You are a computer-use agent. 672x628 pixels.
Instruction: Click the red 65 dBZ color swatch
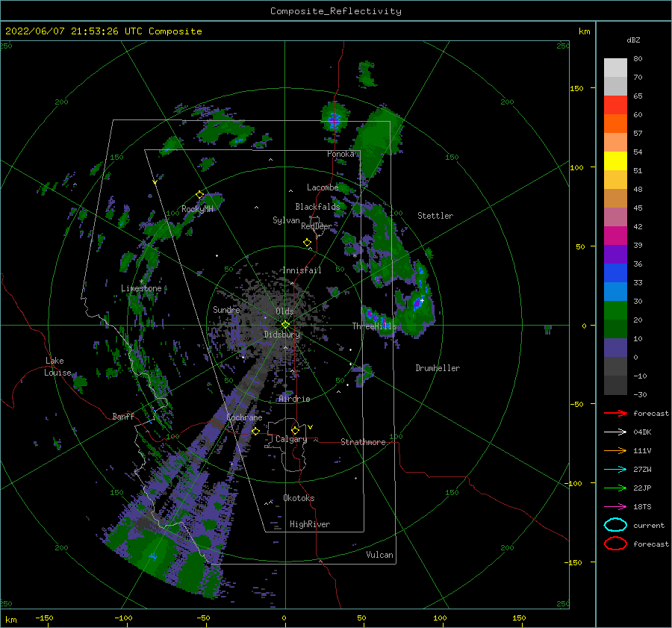pos(615,105)
